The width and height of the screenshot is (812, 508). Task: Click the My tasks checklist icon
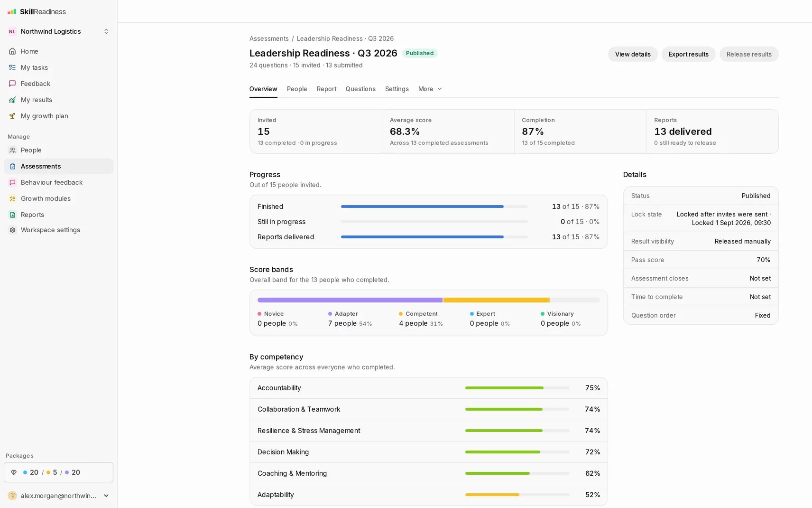(12, 67)
